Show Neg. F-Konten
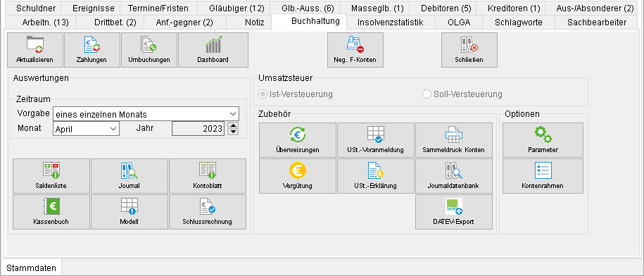 click(355, 50)
